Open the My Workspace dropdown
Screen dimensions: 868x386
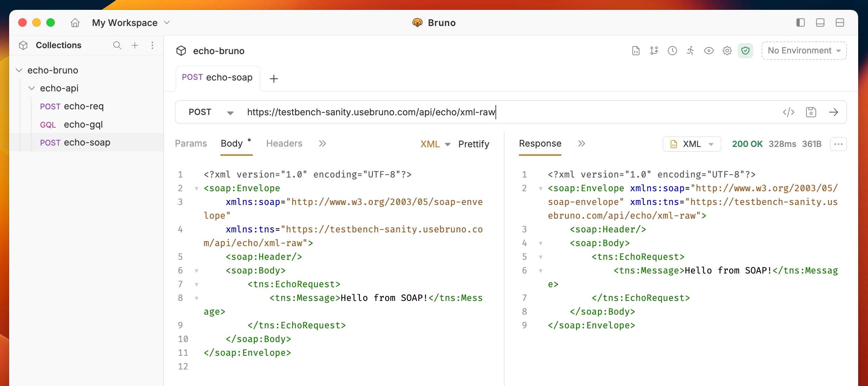(x=131, y=23)
